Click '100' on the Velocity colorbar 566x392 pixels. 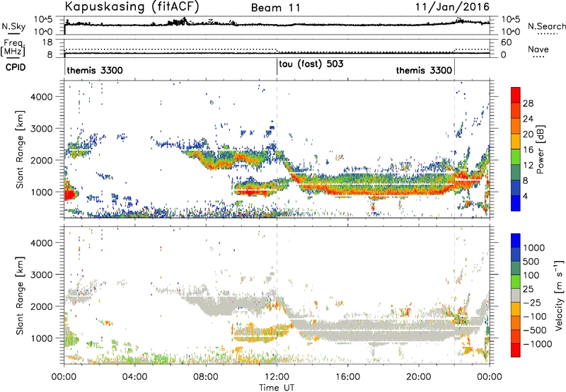pos(530,275)
